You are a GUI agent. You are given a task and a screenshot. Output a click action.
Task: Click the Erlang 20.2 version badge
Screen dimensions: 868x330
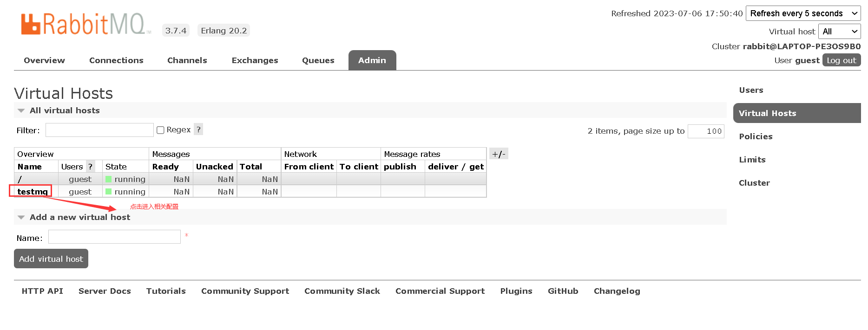coord(224,31)
